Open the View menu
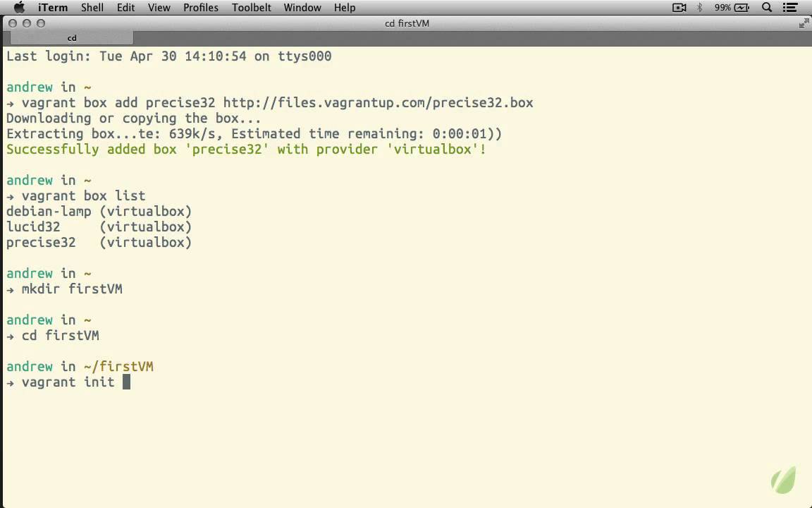The image size is (812, 508). [159, 8]
